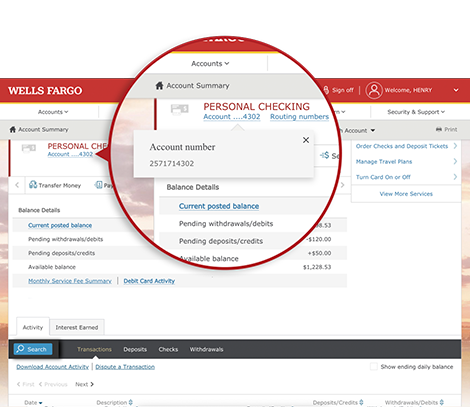Open the Accounts menu below the Wells Fargo logo
Image resolution: width=470 pixels, height=407 pixels.
[53, 112]
